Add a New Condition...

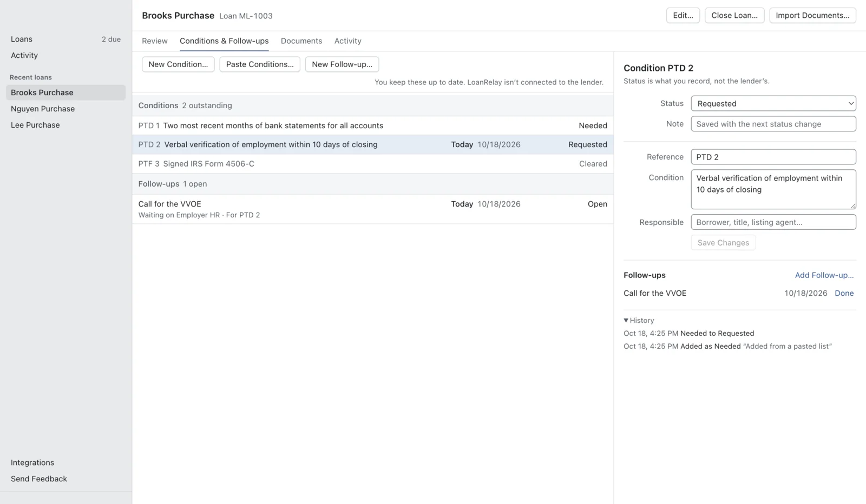coord(178,64)
